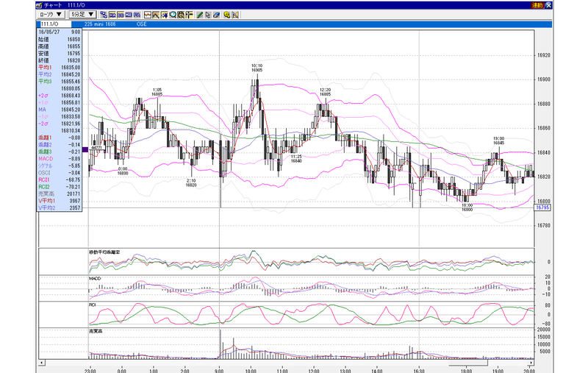Open the 5分足 timeframe dropdown
Screen dimensions: 588x373
[x=83, y=15]
